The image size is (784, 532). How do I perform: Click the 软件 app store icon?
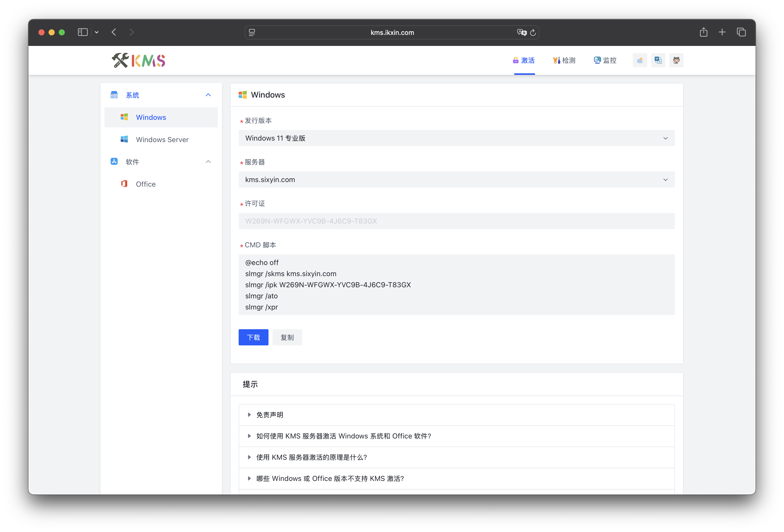click(114, 162)
